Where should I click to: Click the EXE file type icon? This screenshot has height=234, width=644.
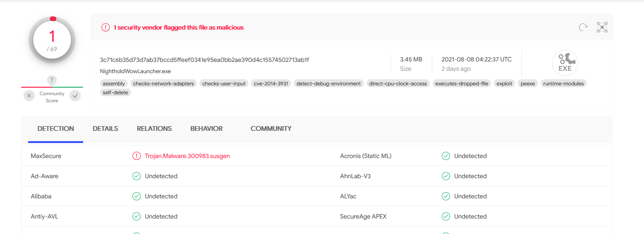click(565, 63)
